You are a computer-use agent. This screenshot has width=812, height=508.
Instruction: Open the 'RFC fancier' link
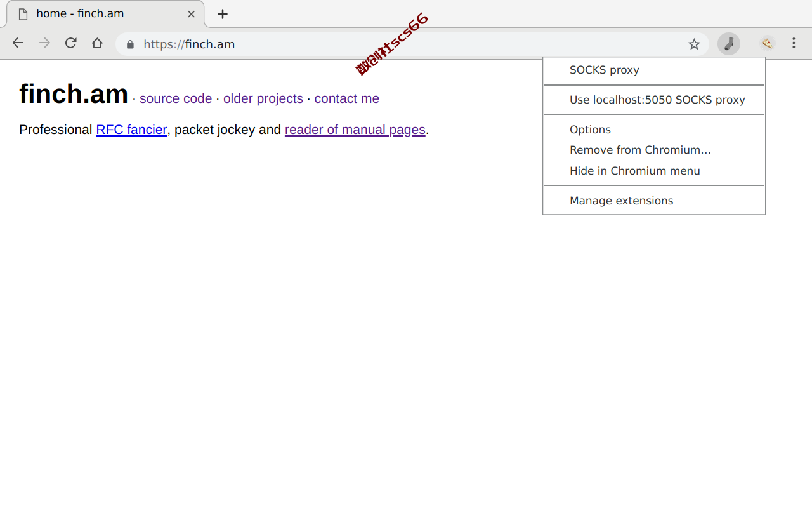(131, 130)
